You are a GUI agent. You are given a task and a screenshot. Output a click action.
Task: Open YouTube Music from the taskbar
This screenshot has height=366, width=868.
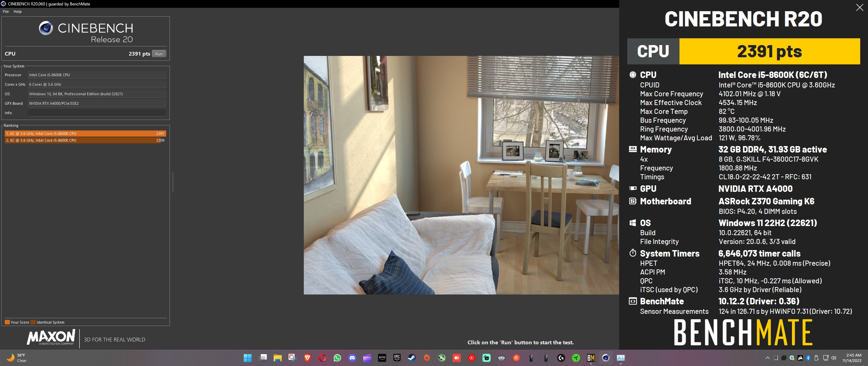tap(472, 358)
